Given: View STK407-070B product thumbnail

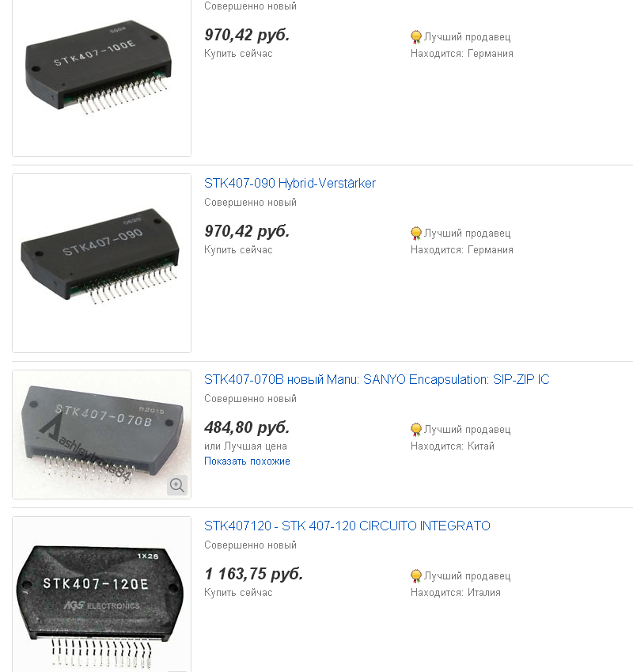Looking at the screenshot, I should click(x=101, y=435).
